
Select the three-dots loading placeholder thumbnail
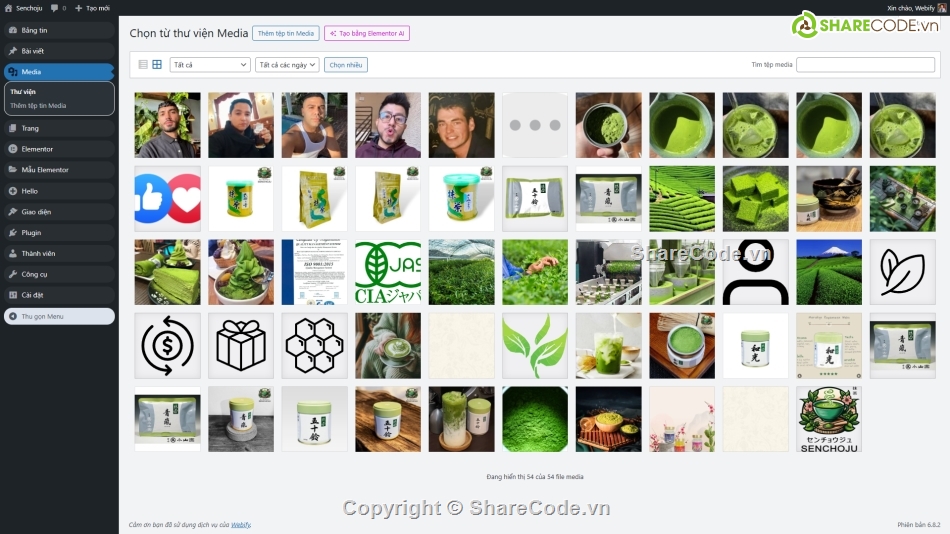tap(535, 125)
